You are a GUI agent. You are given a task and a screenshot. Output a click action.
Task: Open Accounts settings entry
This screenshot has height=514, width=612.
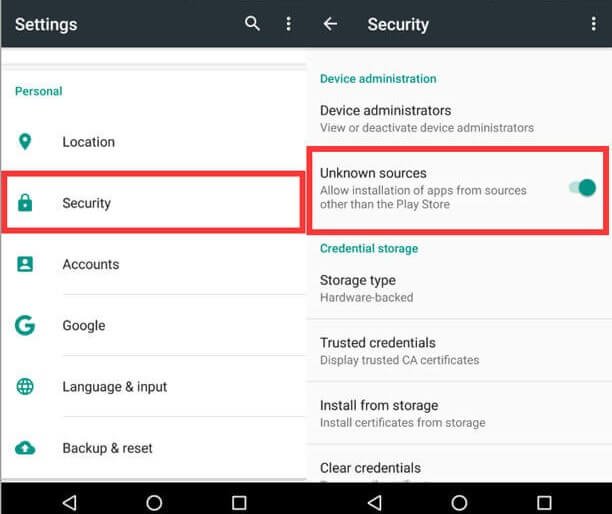(x=153, y=264)
